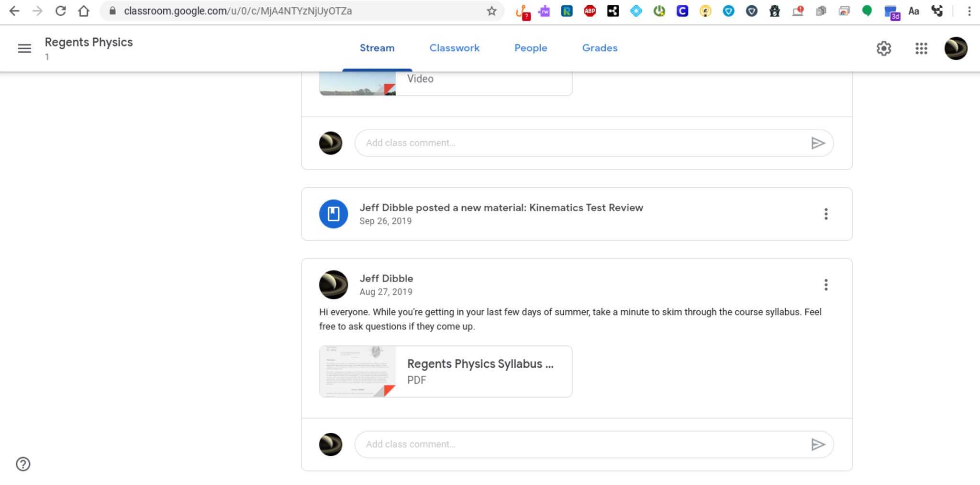This screenshot has height=485, width=980.
Task: Open options menu for Aug 27 post
Action: point(825,285)
